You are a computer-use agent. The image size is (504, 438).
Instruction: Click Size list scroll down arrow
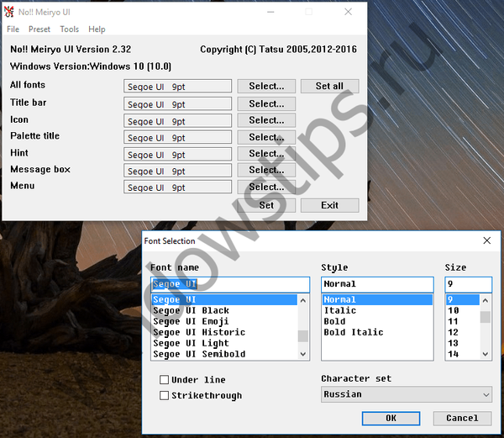coord(486,354)
